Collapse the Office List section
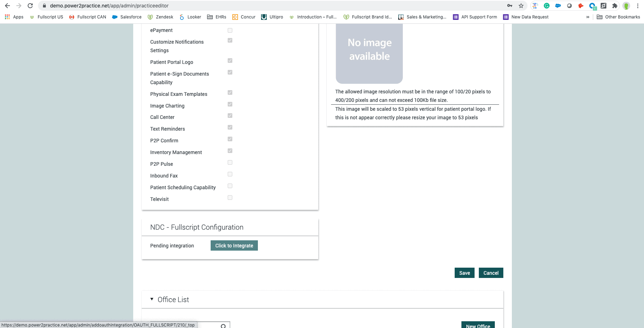The image size is (644, 328). [x=152, y=299]
